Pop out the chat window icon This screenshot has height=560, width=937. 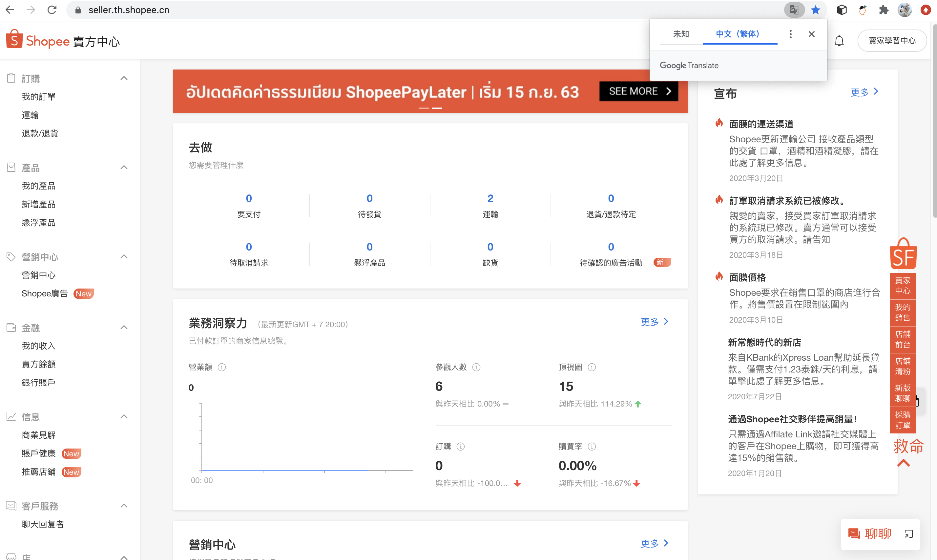[x=909, y=533]
